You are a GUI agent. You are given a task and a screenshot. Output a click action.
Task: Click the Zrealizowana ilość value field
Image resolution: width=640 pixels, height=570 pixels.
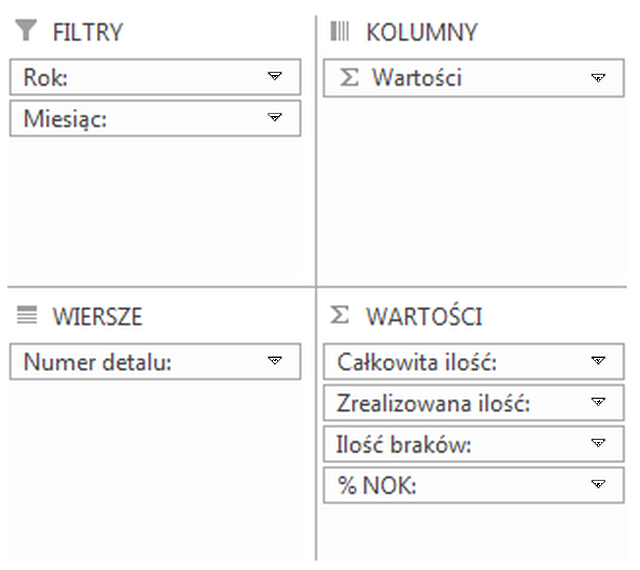pos(450,403)
